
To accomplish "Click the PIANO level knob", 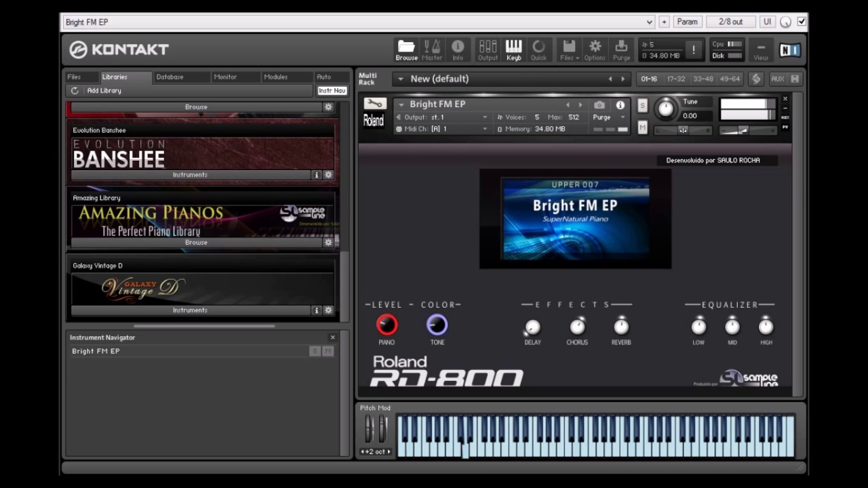I will point(387,325).
